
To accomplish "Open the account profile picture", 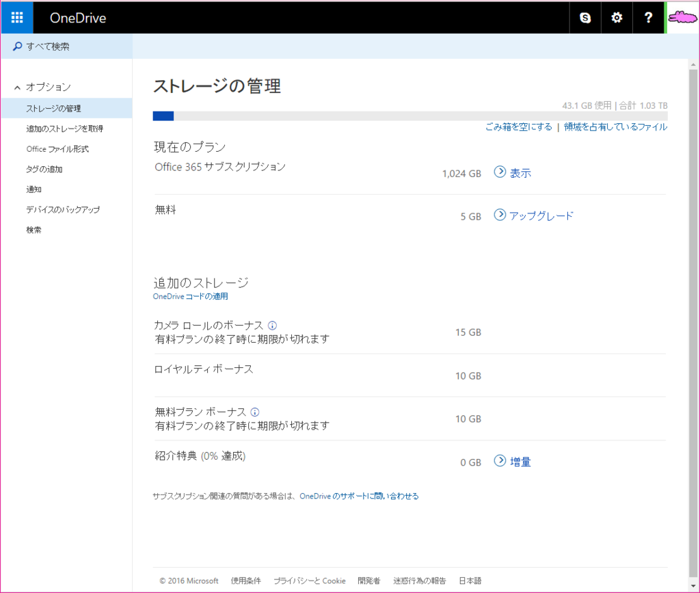I will coord(682,17).
